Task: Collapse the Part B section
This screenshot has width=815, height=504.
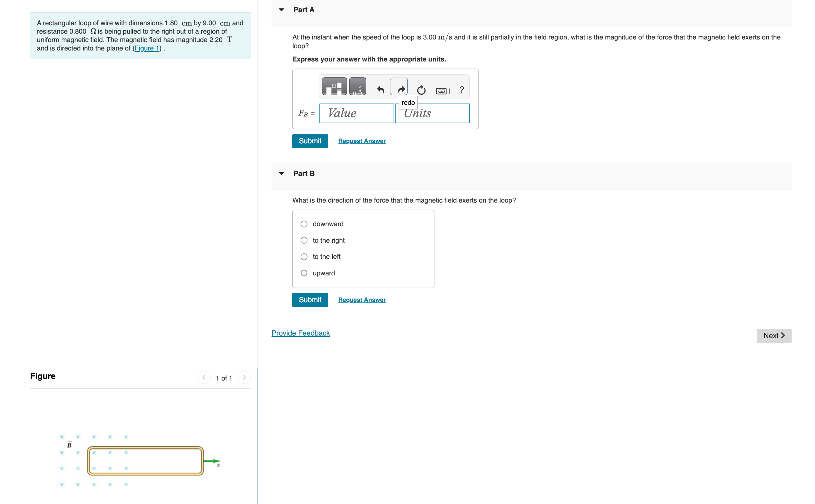Action: click(x=282, y=173)
